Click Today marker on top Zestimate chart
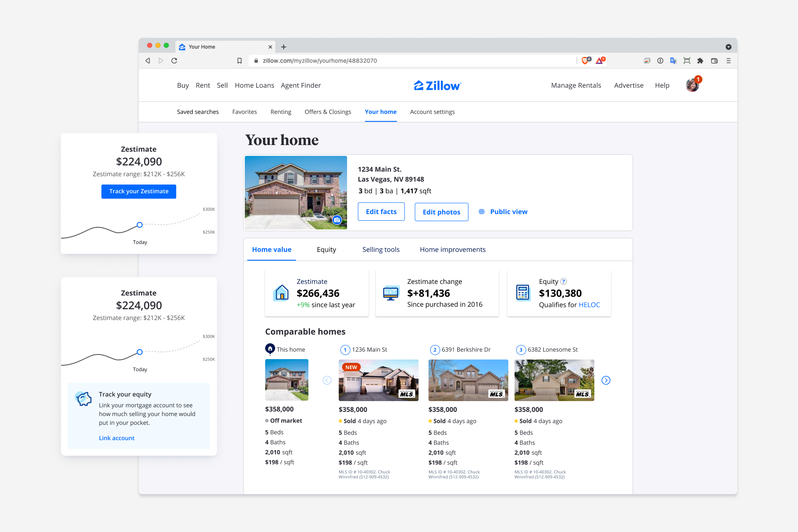The height and width of the screenshot is (532, 798). [140, 225]
